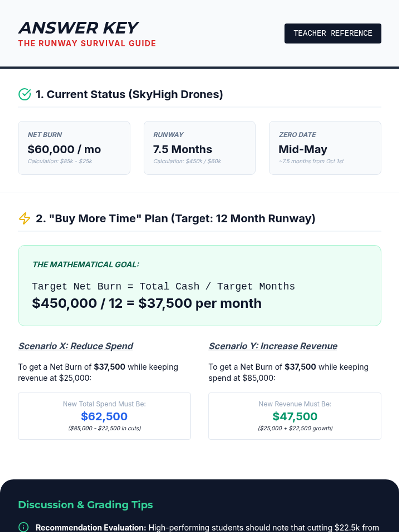Select the Runway 7.5 Months card

point(199,148)
